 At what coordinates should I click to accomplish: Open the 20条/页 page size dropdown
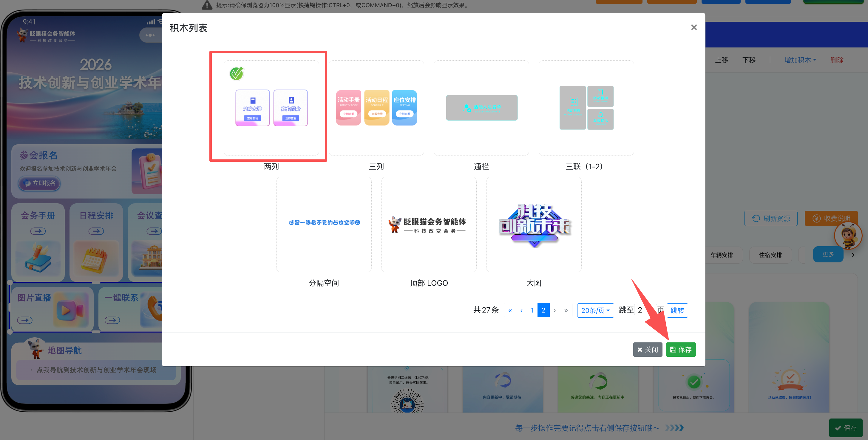[x=595, y=310]
